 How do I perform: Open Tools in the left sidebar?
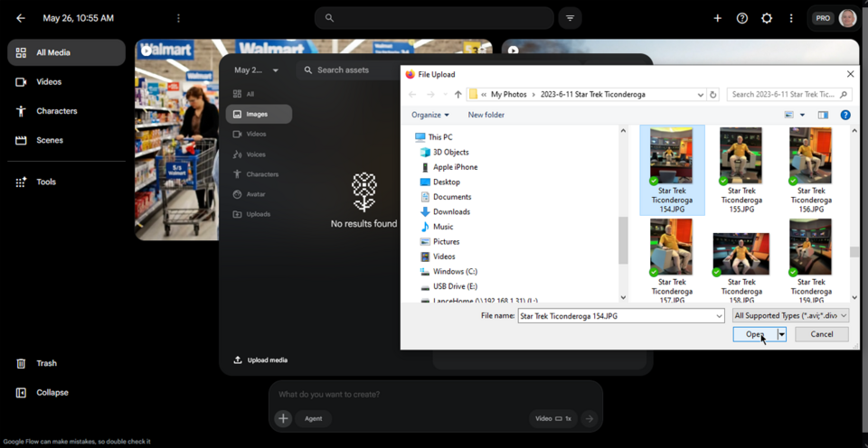pos(66,182)
